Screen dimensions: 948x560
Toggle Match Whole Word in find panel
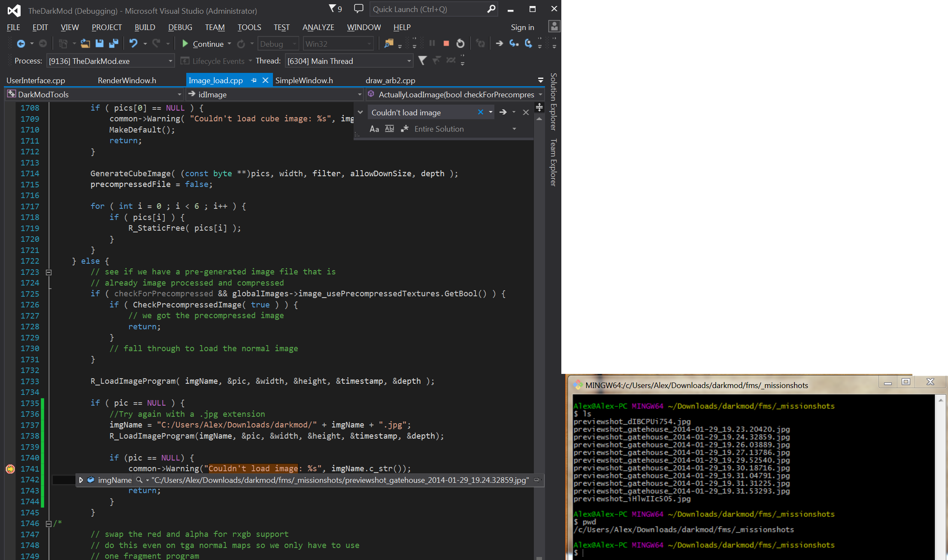pos(389,129)
